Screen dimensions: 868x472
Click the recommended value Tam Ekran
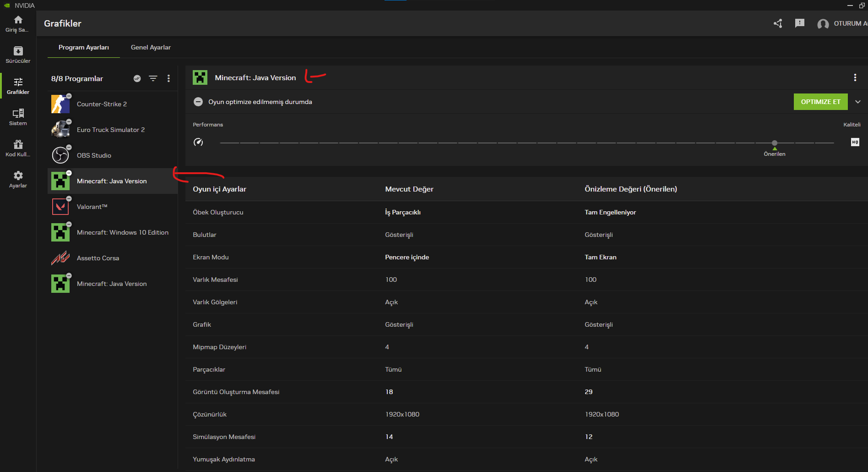[601, 257]
